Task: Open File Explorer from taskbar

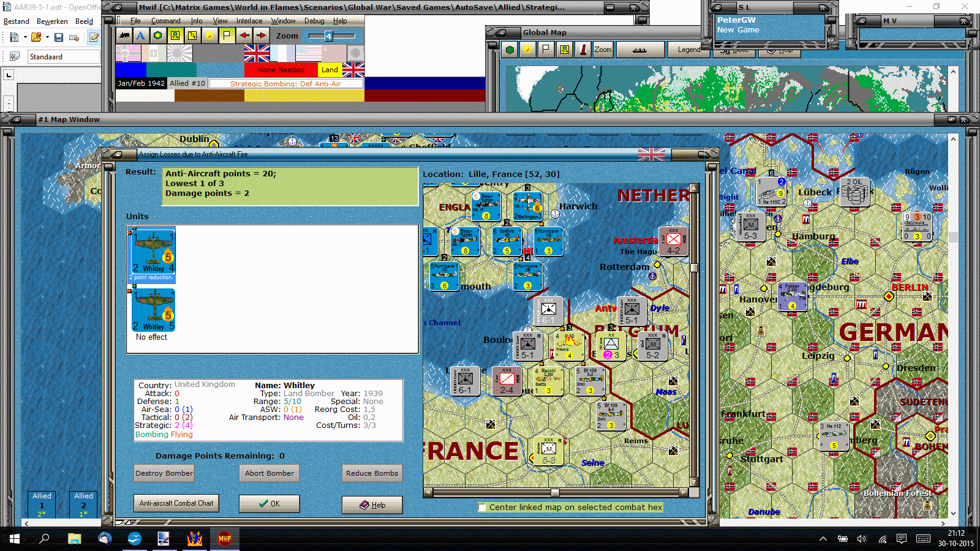Action: (x=74, y=539)
